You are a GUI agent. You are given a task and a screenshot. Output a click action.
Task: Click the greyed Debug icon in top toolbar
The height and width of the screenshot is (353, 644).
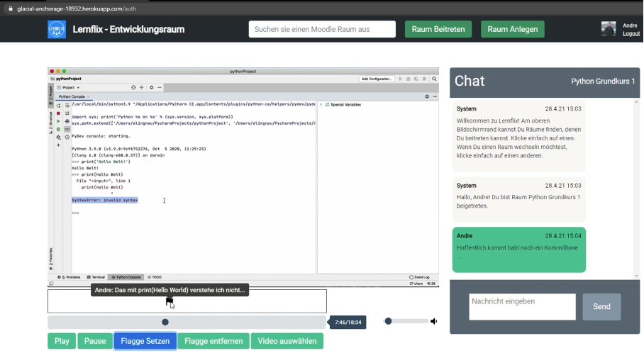(409, 79)
